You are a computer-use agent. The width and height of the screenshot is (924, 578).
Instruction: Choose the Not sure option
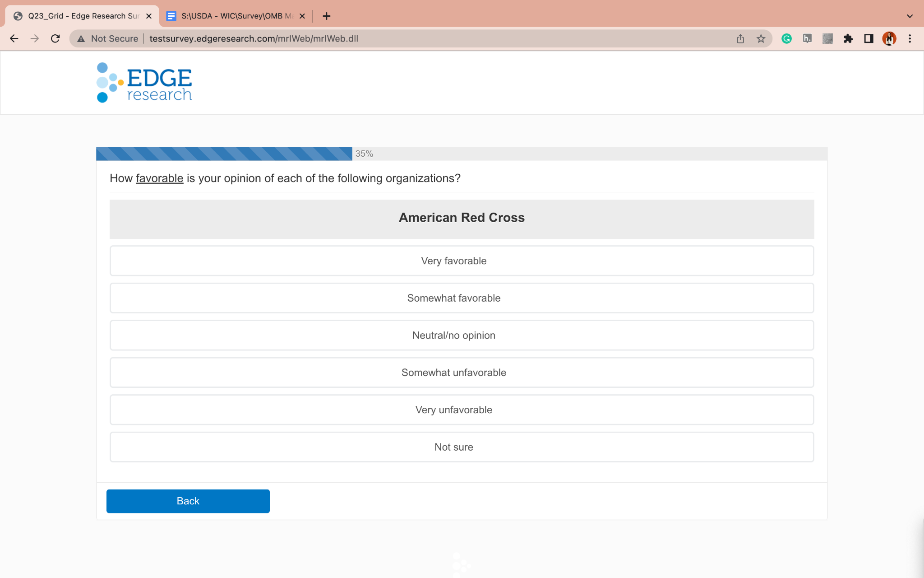tap(462, 447)
